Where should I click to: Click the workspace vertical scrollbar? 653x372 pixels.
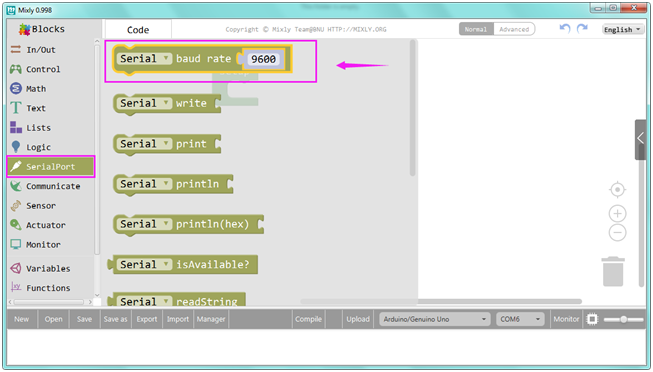coord(642,216)
